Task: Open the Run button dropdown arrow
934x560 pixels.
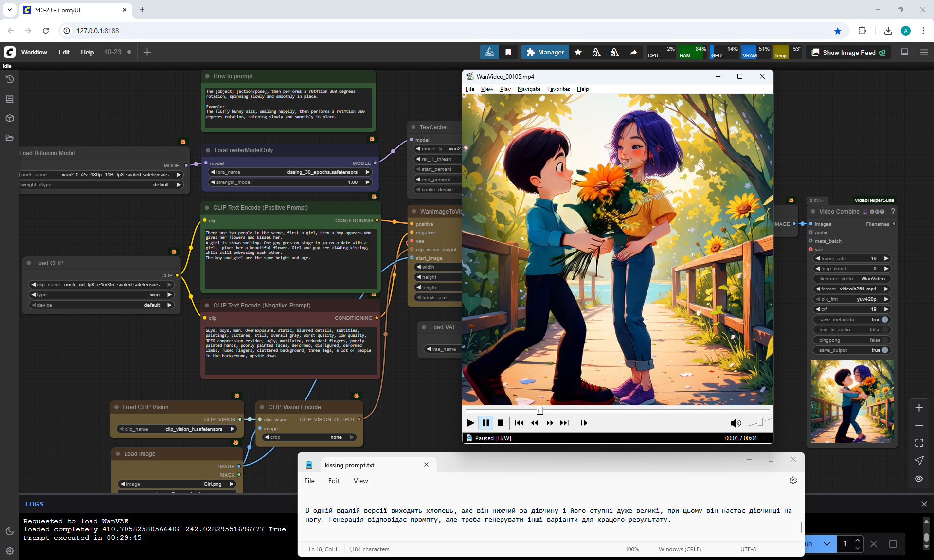Action: 827,544
